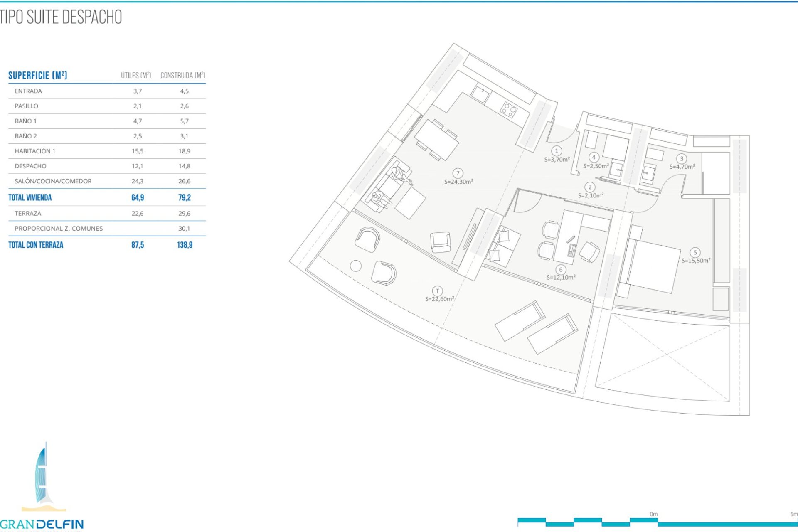Click the round side table on the terrace
798x532 pixels.
click(356, 266)
